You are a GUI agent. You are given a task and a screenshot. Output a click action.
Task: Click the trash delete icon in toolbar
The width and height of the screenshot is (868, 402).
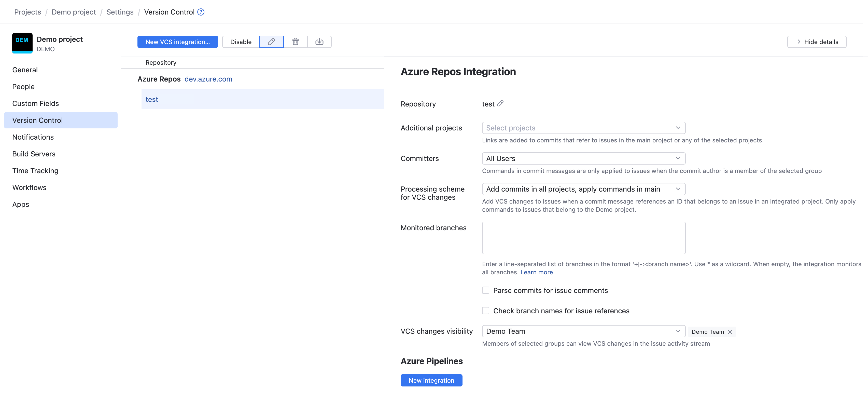(296, 42)
